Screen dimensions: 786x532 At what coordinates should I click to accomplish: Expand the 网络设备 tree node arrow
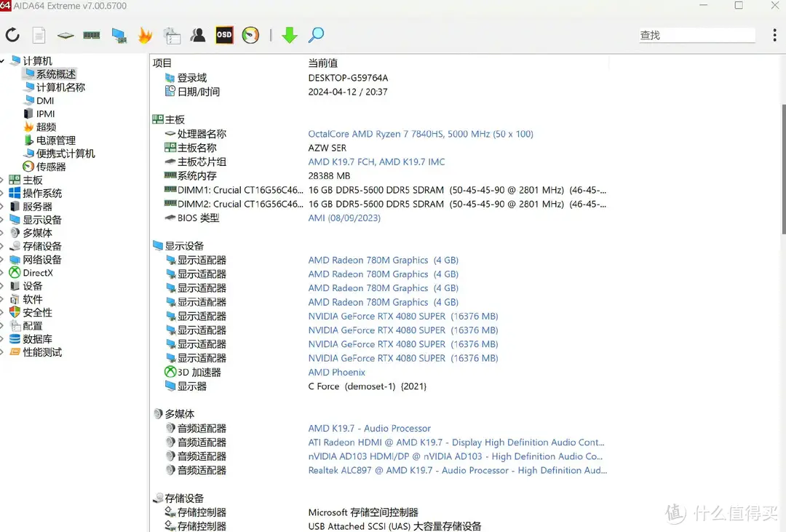click(2, 259)
